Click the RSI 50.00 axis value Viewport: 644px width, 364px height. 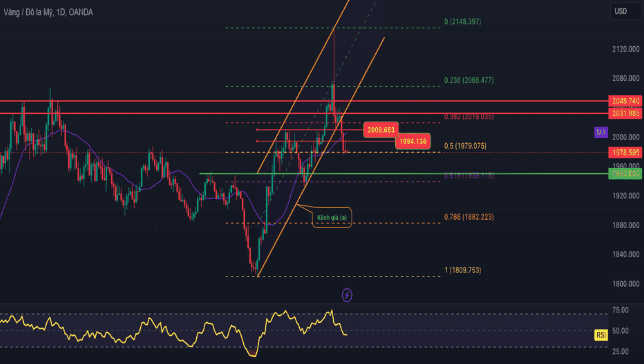pos(620,331)
